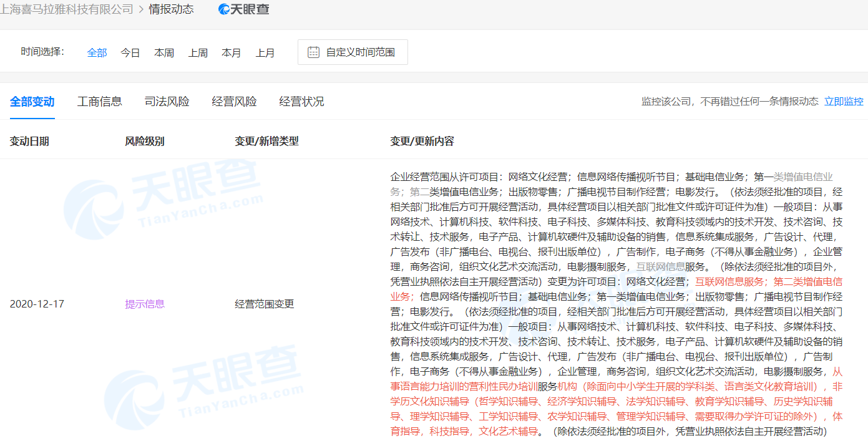Click the date 2020-12-17
Image resolution: width=868 pixels, height=446 pixels.
pos(37,304)
